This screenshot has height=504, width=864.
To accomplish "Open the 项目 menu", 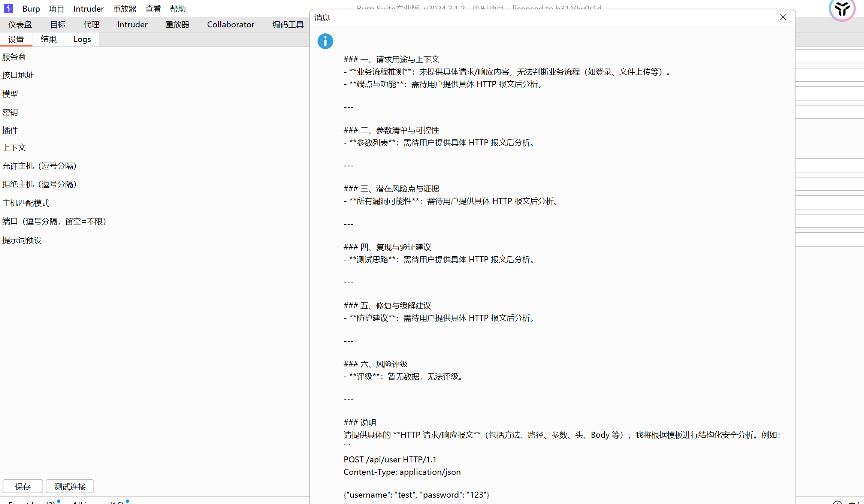I will [57, 9].
